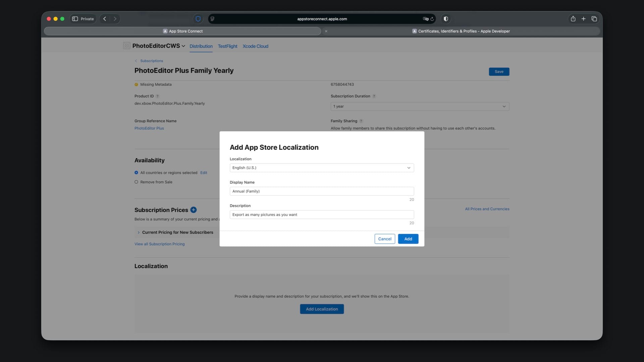Open a new tab with plus icon

(583, 19)
